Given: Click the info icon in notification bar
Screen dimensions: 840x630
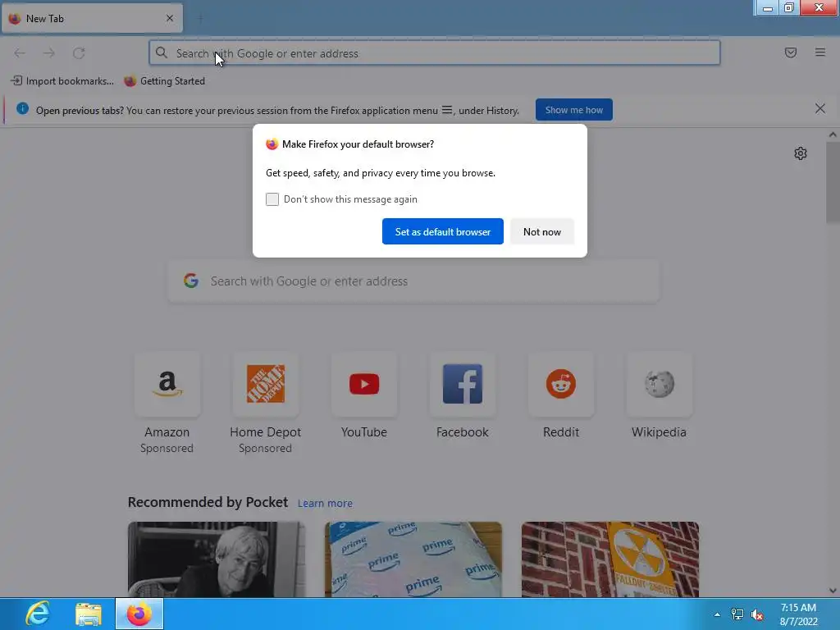Looking at the screenshot, I should coord(22,109).
